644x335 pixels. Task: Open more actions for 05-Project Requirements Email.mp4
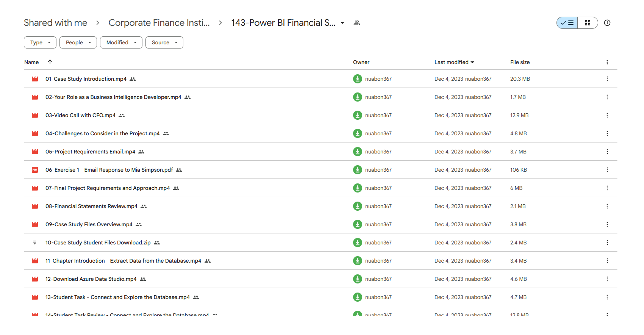pos(607,152)
